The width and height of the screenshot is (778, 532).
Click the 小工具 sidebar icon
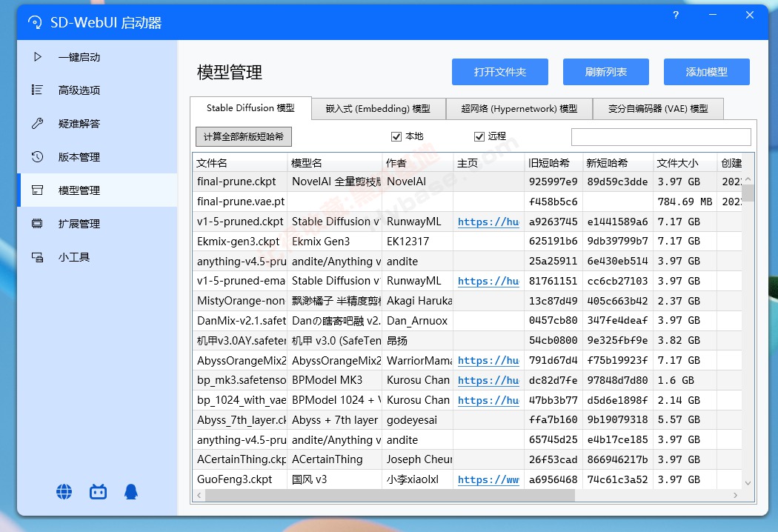point(37,257)
